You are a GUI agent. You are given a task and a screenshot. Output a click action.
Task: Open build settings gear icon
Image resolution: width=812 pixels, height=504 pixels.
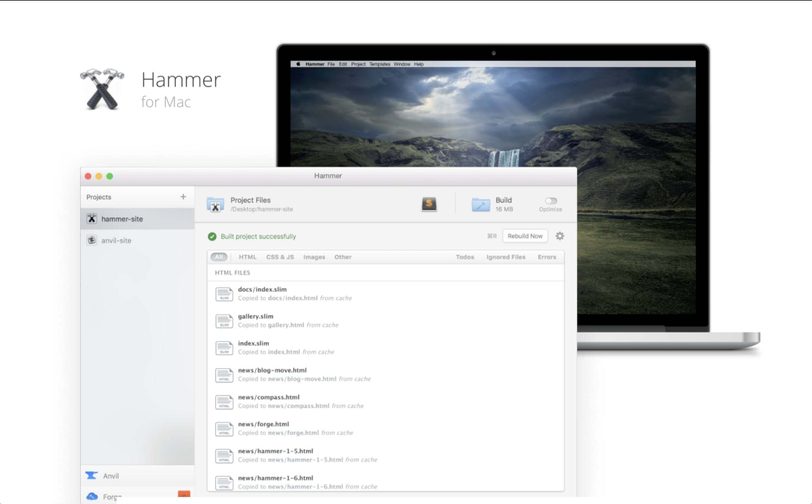click(x=559, y=236)
